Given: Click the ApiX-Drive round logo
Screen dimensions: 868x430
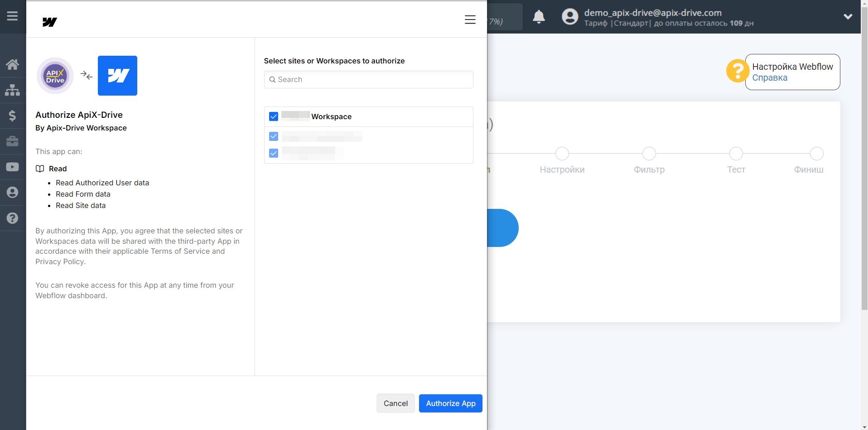Looking at the screenshot, I should click(x=55, y=76).
